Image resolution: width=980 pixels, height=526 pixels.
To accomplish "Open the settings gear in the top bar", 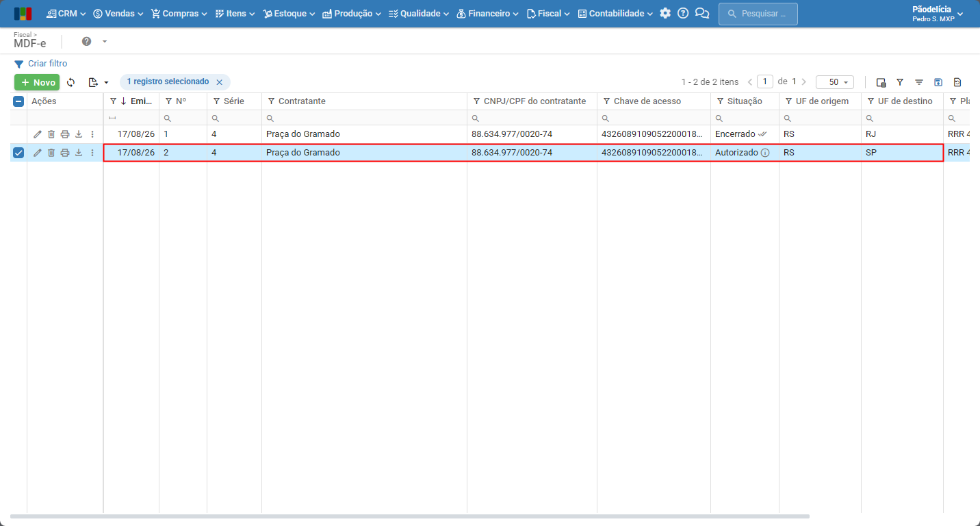I will click(665, 13).
